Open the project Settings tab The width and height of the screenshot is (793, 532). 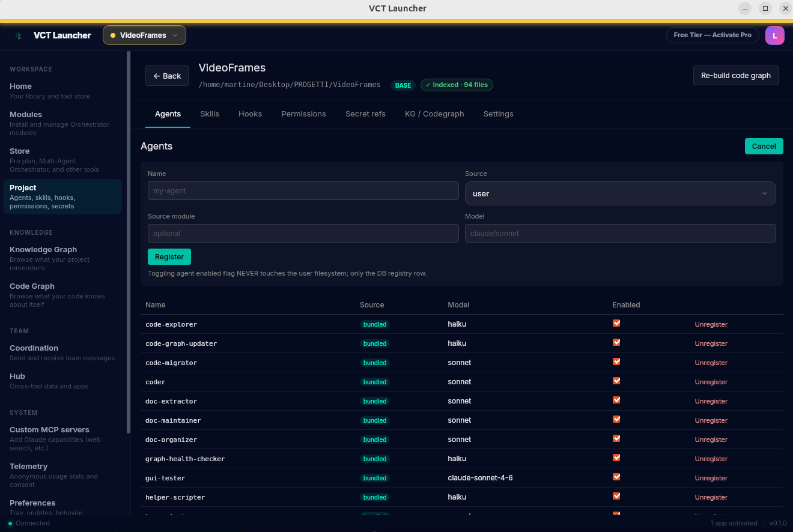[498, 113]
